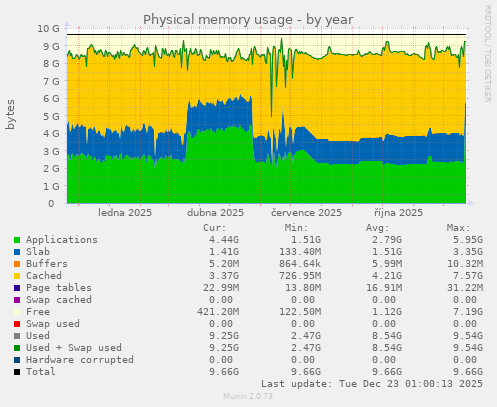
Task: Click the pale yellow Free swatch
Action: coord(17,312)
